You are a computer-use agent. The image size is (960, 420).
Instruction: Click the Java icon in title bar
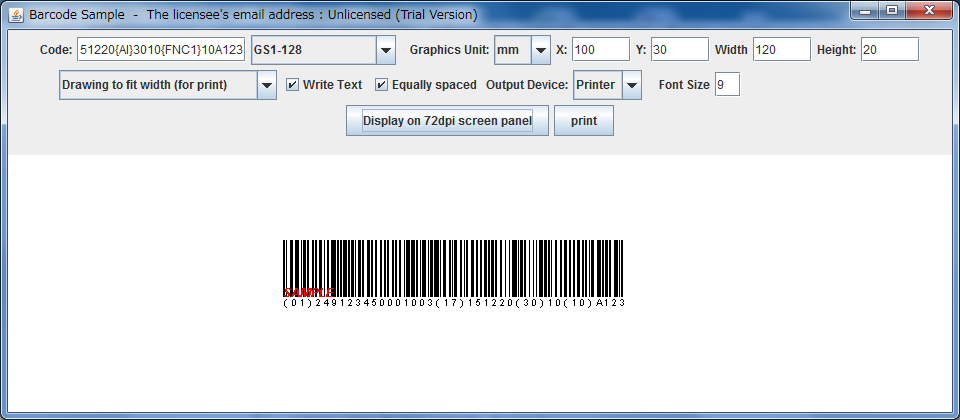pyautogui.click(x=17, y=14)
